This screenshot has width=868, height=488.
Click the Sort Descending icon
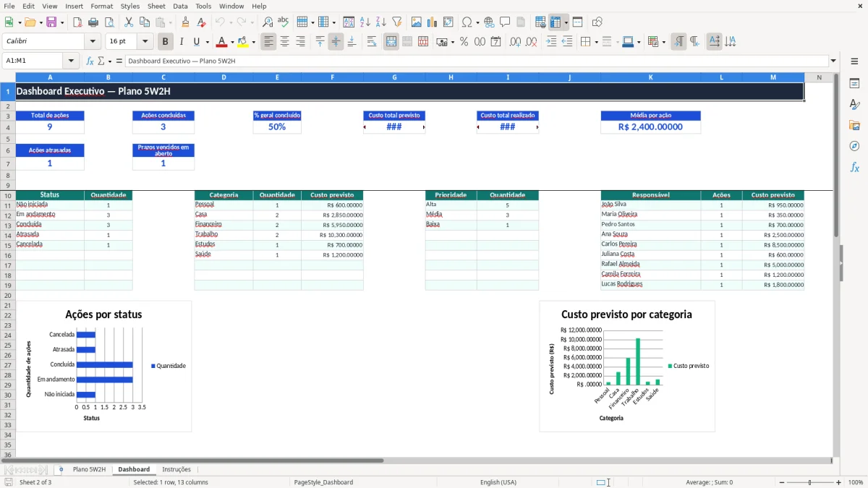[380, 22]
